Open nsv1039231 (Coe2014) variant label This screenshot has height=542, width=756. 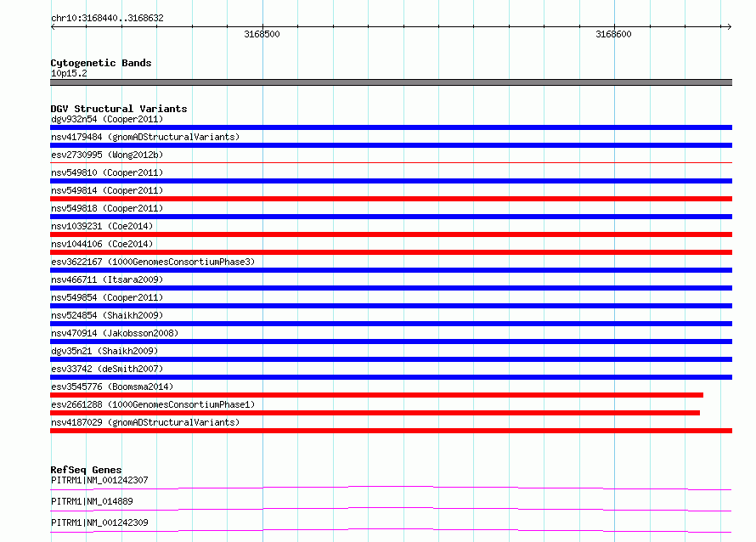(x=102, y=226)
